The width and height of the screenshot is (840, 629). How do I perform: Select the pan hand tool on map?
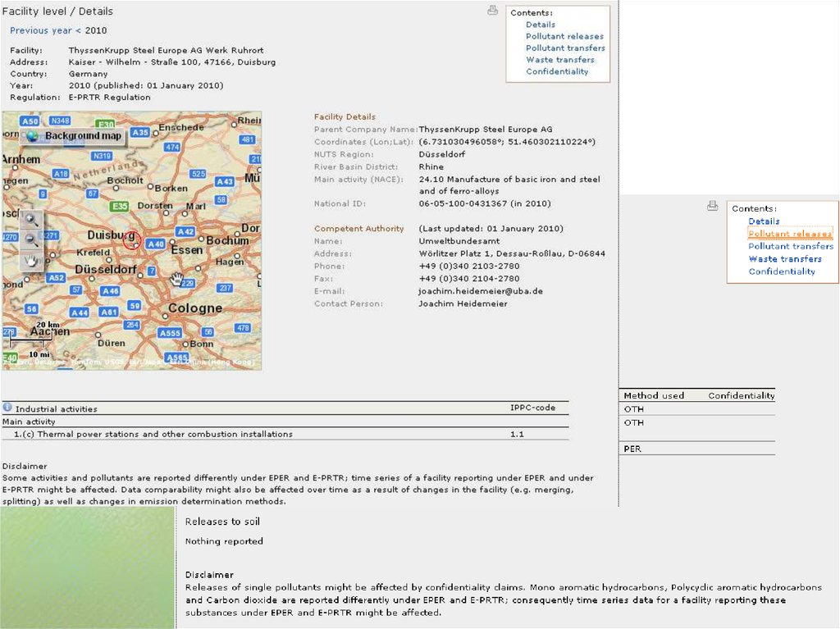click(31, 261)
